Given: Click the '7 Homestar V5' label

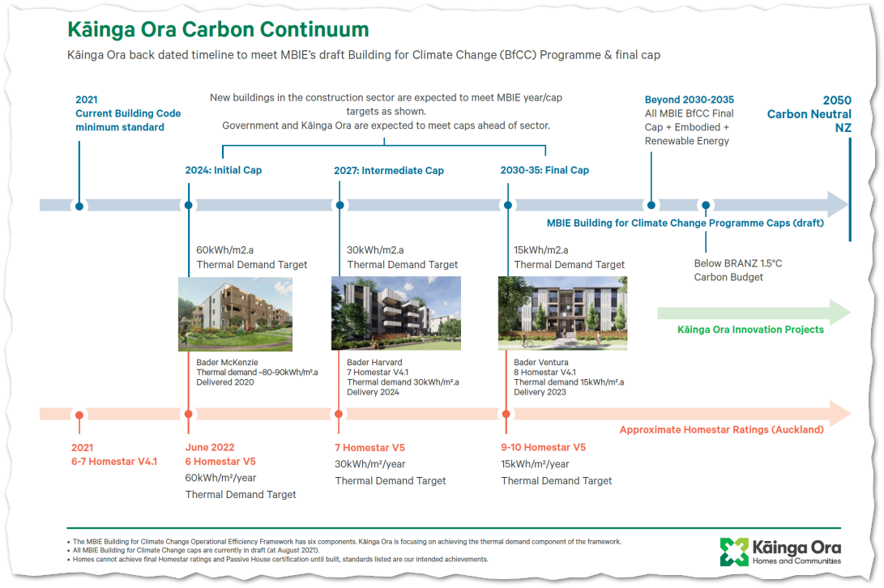Looking at the screenshot, I should [369, 448].
